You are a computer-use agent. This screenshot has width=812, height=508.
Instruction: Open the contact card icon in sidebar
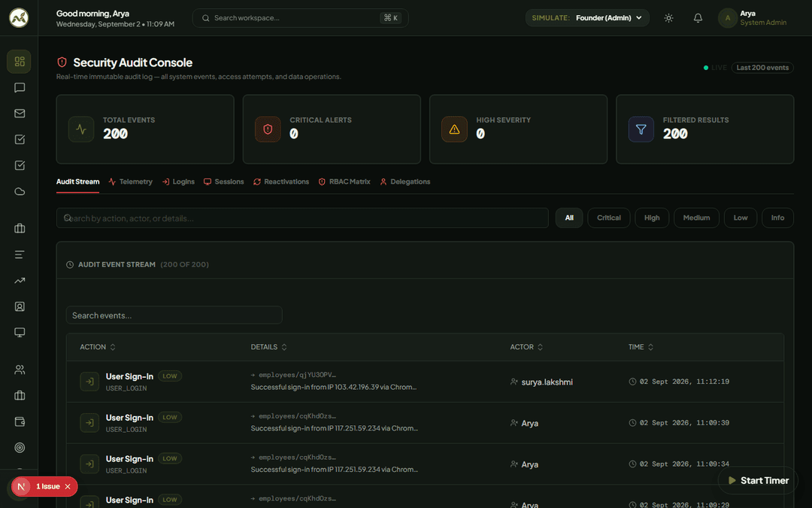[x=19, y=306]
